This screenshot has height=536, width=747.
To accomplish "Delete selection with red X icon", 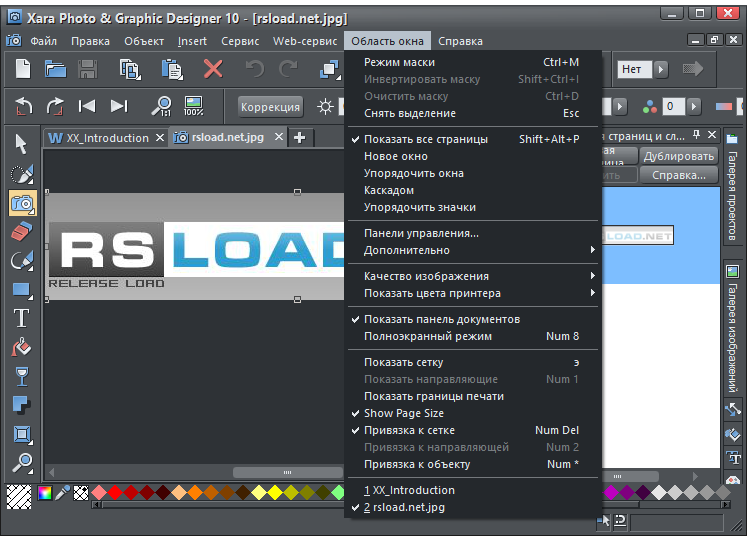I will 213,69.
